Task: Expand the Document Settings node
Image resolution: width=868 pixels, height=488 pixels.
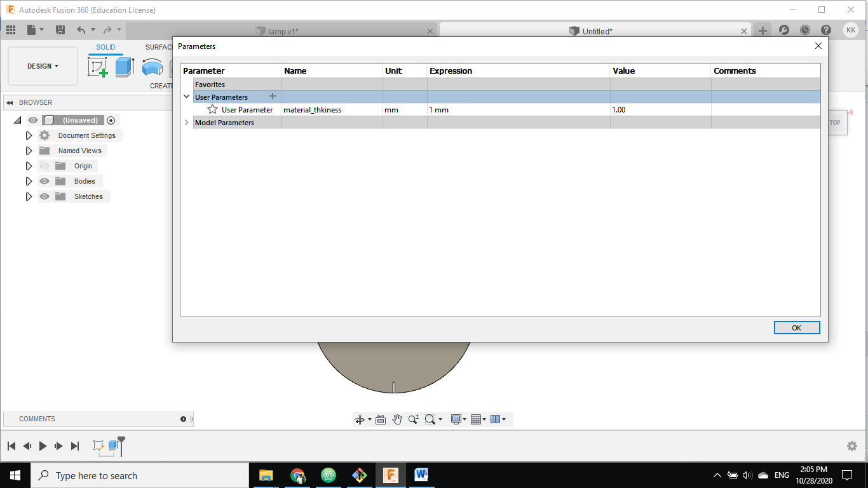Action: [29, 135]
